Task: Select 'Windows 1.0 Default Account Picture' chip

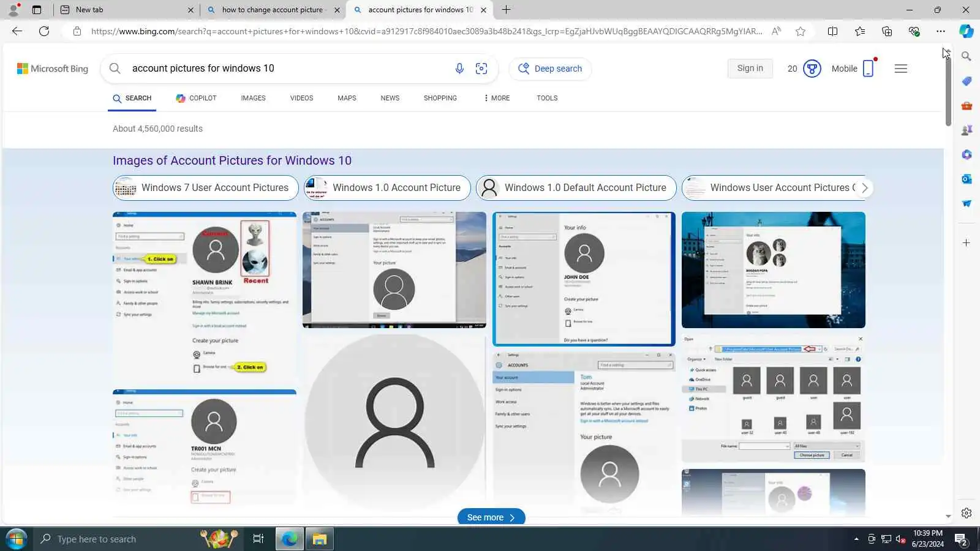Action: [576, 188]
